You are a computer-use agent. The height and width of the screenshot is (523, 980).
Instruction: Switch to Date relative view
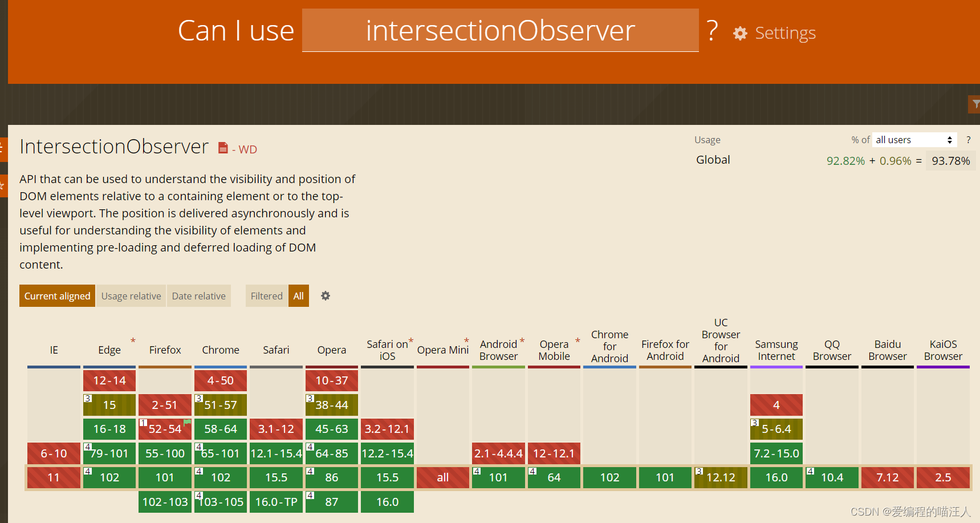pos(199,296)
